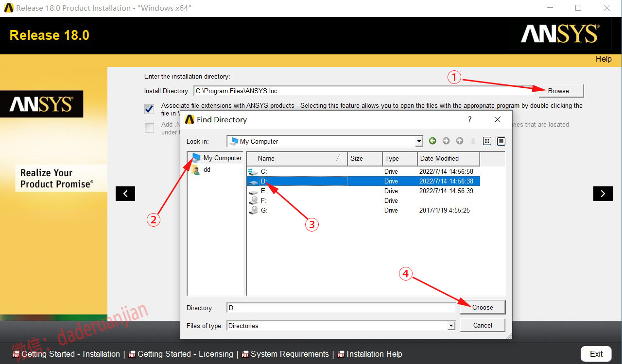Open Installation Help PDF link

pyautogui.click(x=370, y=354)
